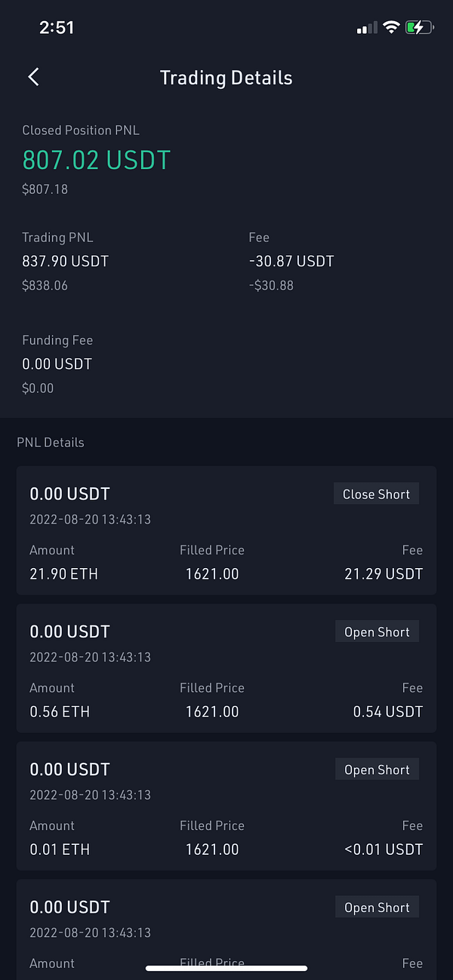Tap the Funding Fee 0.00 USDT value
This screenshot has width=453, height=980.
[x=57, y=364]
